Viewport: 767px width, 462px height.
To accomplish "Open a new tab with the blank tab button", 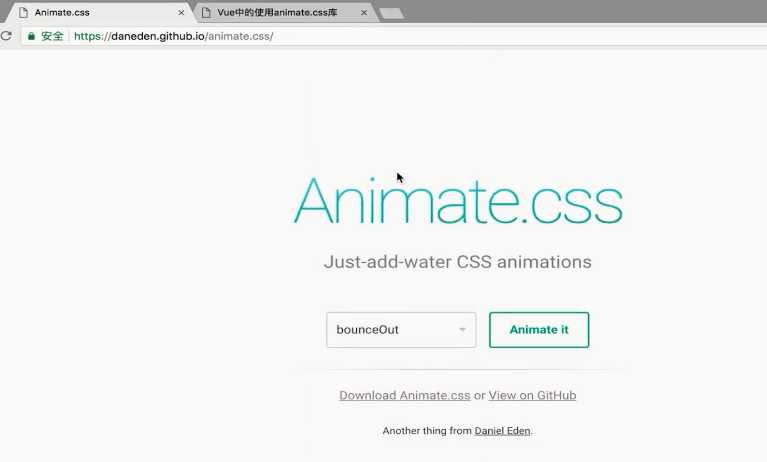I will 391,13.
